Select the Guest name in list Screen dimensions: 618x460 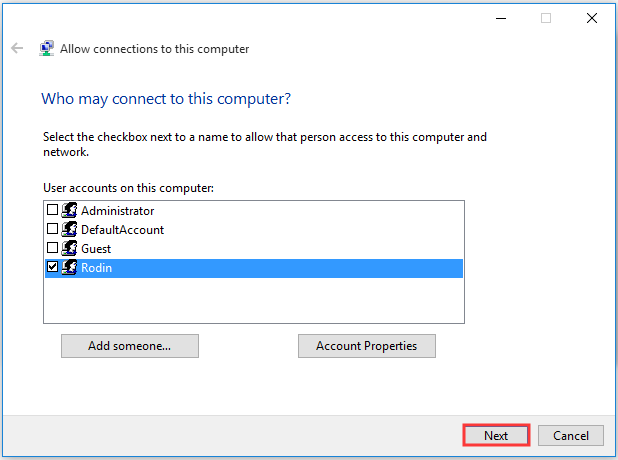(x=96, y=249)
